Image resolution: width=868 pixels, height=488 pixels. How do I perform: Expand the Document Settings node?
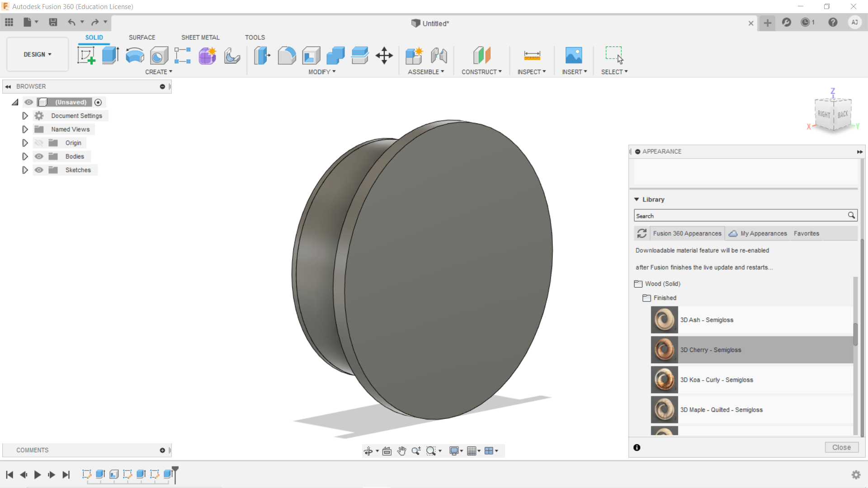(25, 116)
